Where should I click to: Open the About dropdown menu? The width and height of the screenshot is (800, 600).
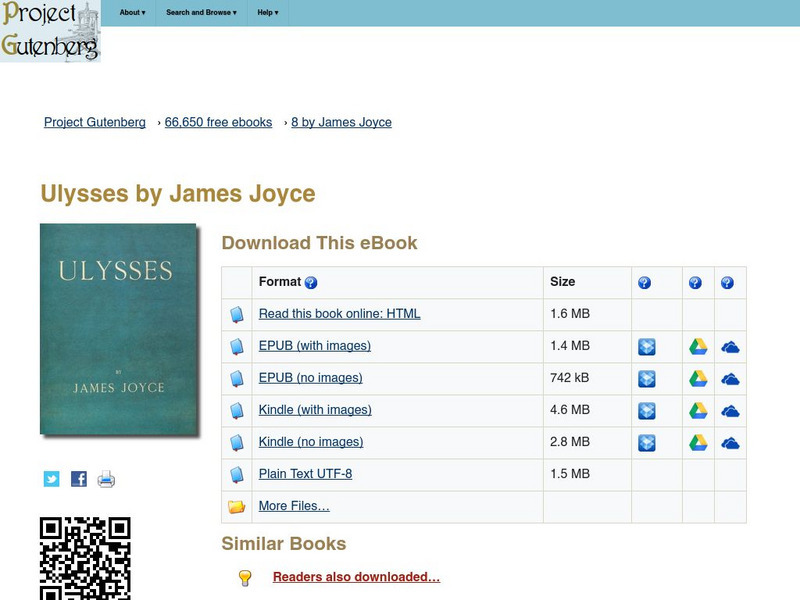point(131,13)
